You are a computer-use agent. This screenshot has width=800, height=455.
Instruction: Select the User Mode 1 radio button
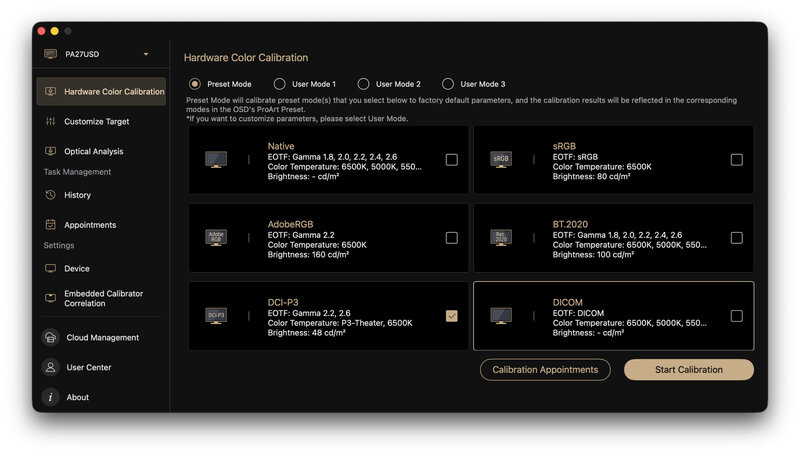click(x=279, y=84)
